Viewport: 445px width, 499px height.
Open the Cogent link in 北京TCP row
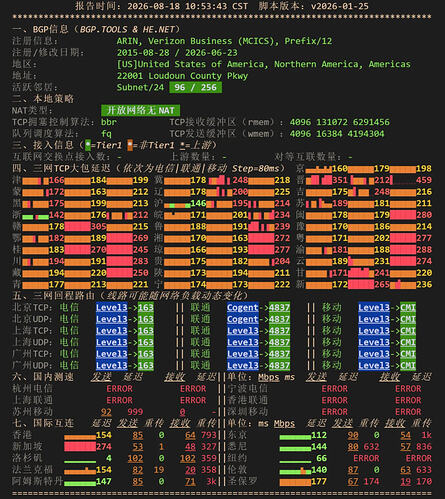pyautogui.click(x=242, y=307)
